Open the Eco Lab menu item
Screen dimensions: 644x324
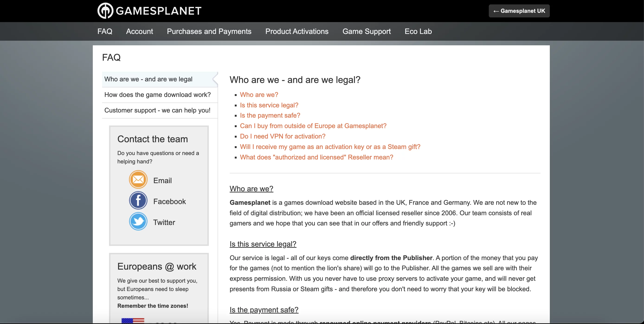click(x=418, y=31)
